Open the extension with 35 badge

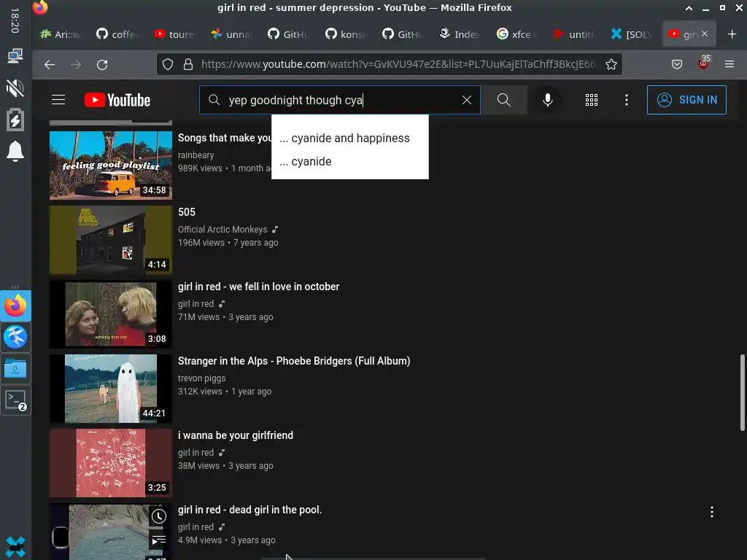pos(703,63)
